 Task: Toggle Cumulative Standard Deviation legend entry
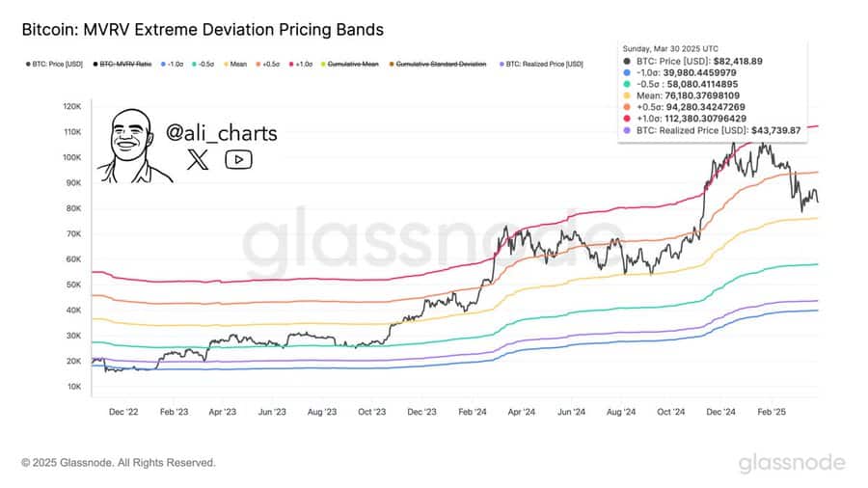(x=438, y=65)
